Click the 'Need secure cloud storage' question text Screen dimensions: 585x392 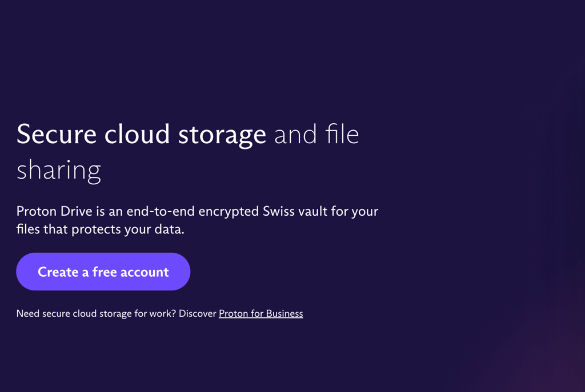(74, 313)
